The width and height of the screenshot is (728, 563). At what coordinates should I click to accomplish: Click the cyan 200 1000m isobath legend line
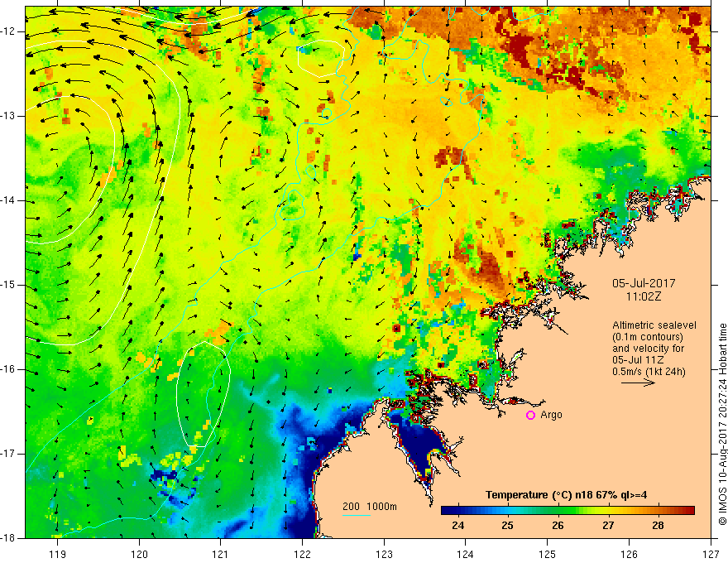coord(357,515)
